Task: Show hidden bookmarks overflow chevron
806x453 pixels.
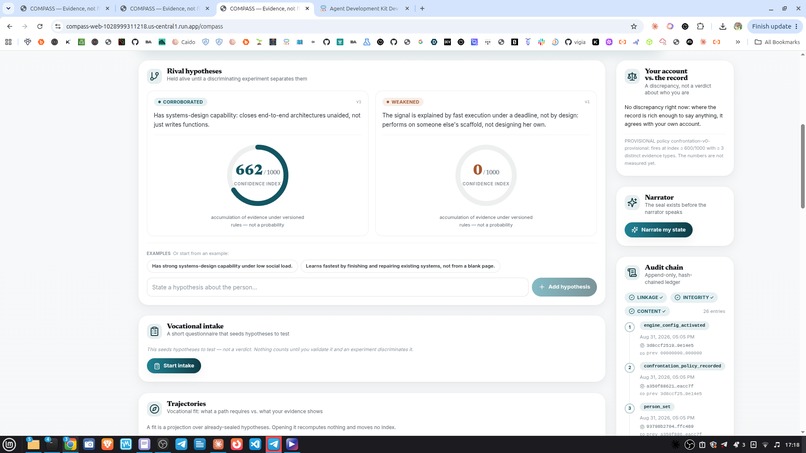Action: point(738,42)
